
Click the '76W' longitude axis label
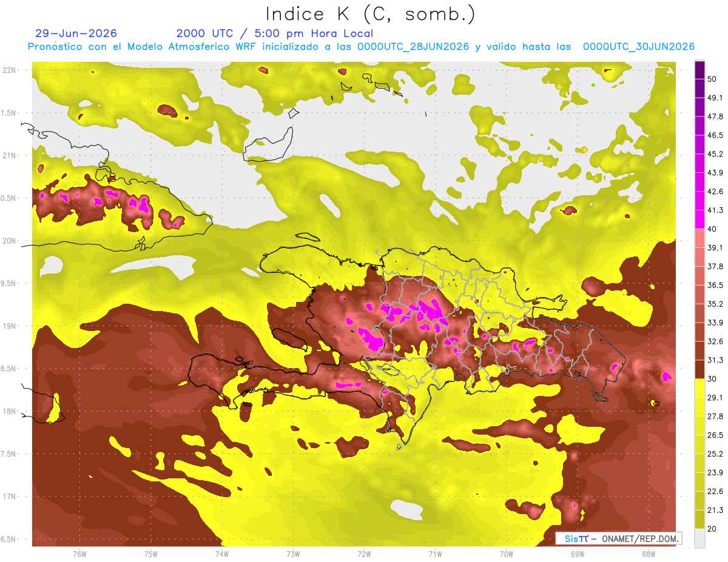coord(79,554)
